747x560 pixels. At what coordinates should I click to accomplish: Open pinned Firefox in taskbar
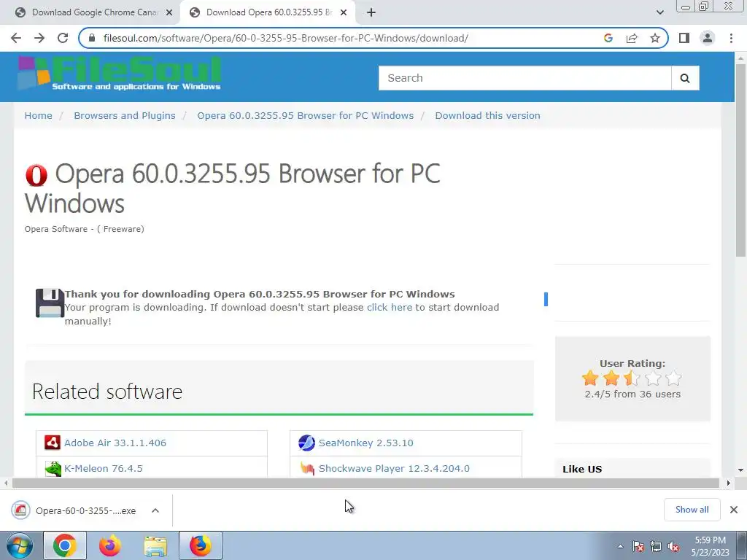coord(110,545)
